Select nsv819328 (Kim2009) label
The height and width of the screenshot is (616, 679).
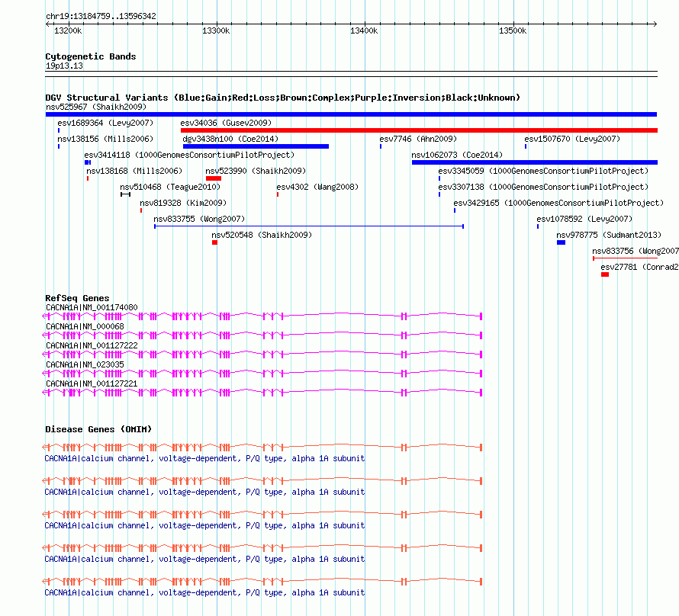click(183, 203)
